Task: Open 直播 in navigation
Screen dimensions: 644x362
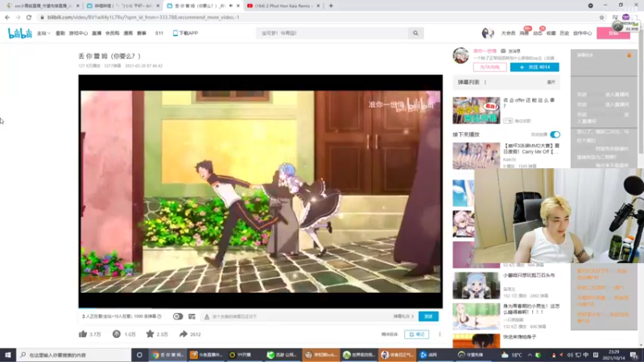Action: coord(97,33)
